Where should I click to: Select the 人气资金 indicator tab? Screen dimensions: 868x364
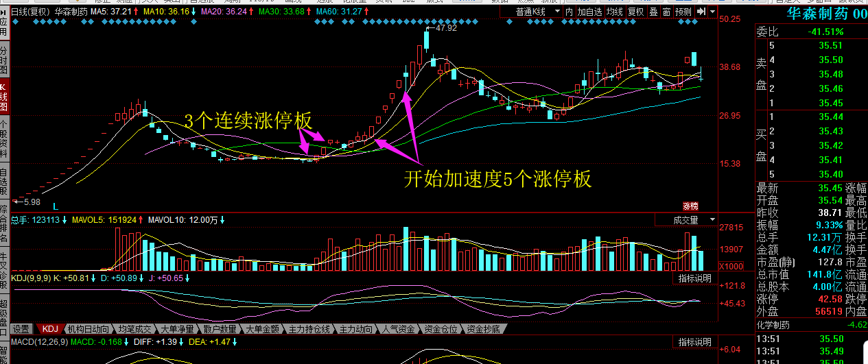coord(399,329)
